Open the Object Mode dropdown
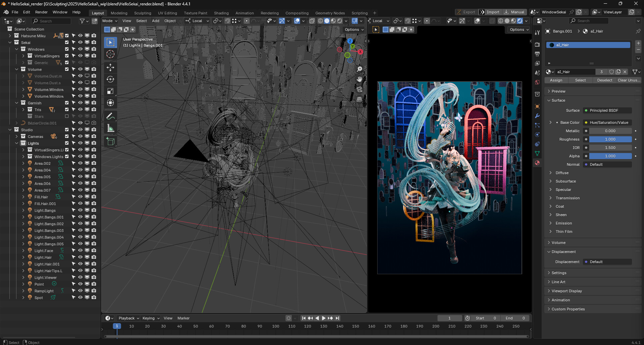 click(x=110, y=21)
